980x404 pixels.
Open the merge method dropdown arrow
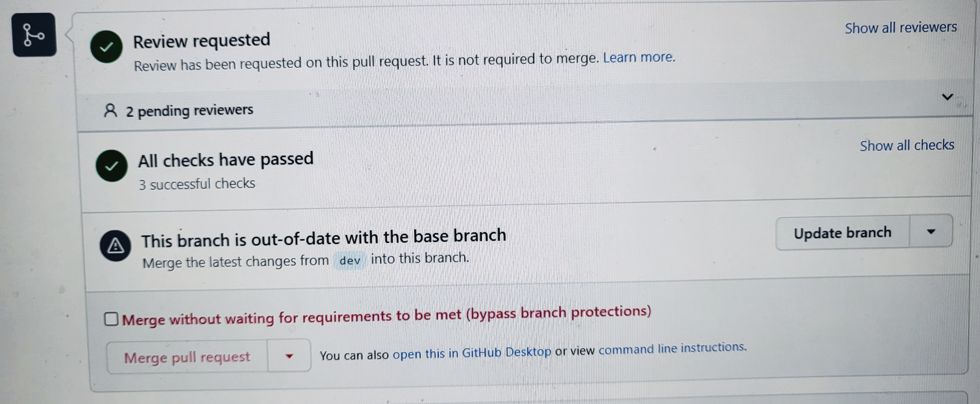(289, 356)
